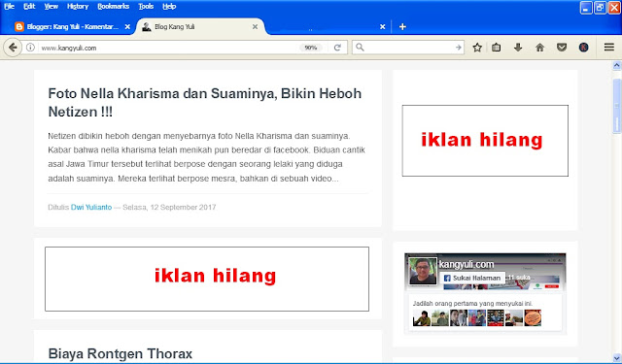Open the Help menu

(169, 7)
